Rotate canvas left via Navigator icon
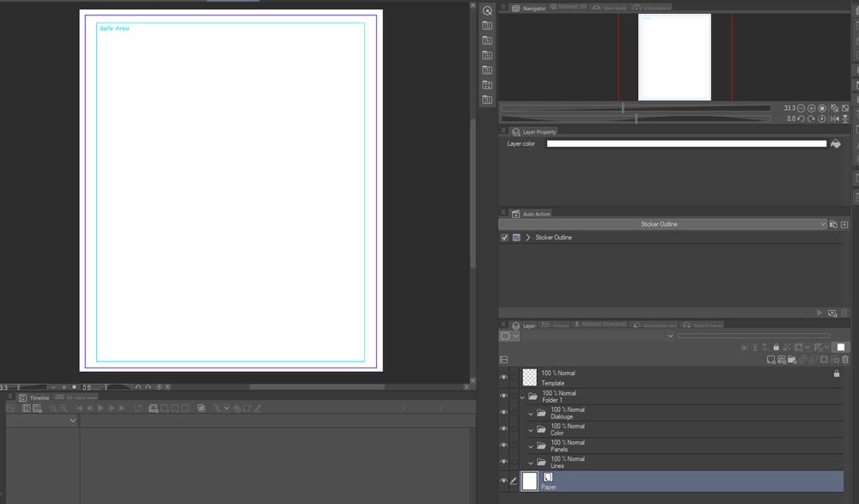Image resolution: width=859 pixels, height=504 pixels. (801, 118)
